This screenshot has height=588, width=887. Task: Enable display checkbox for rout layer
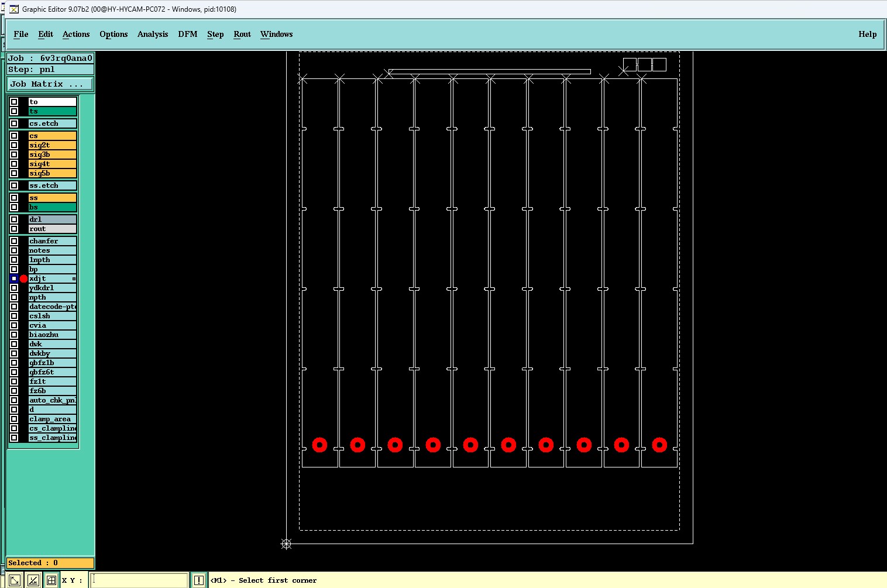click(14, 229)
